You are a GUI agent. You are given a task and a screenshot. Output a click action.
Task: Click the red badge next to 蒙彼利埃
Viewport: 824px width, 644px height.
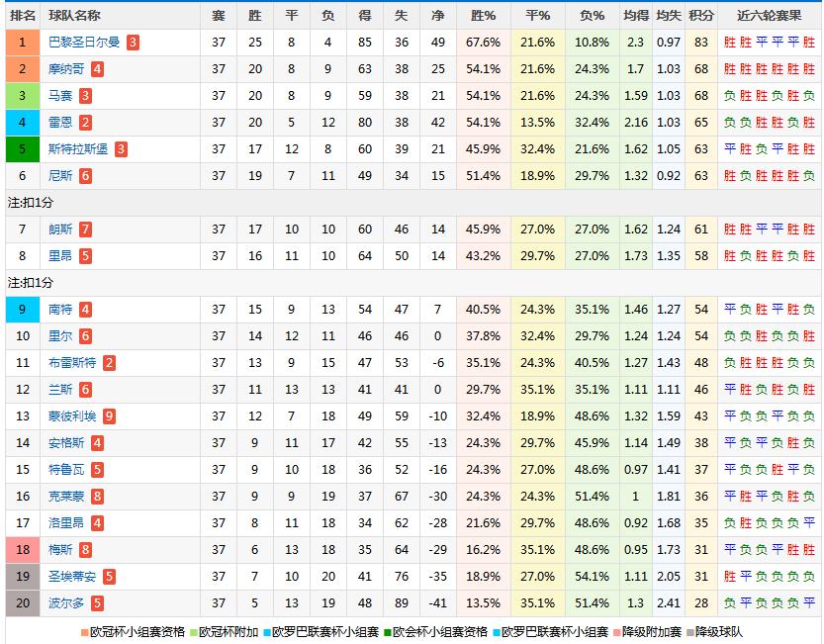coord(109,416)
